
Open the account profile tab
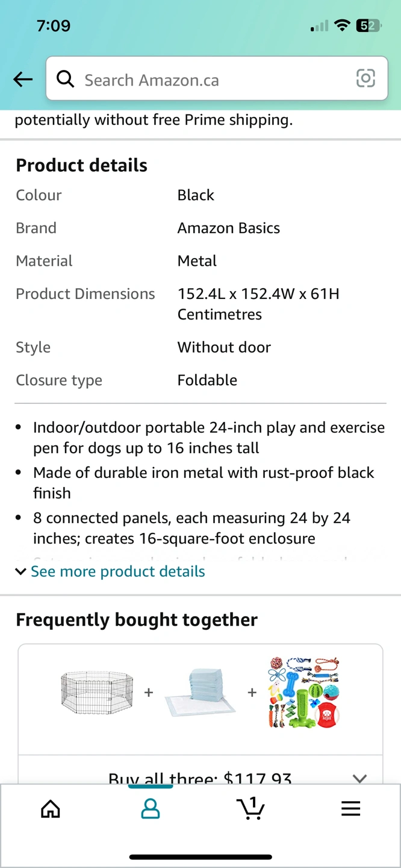151,809
